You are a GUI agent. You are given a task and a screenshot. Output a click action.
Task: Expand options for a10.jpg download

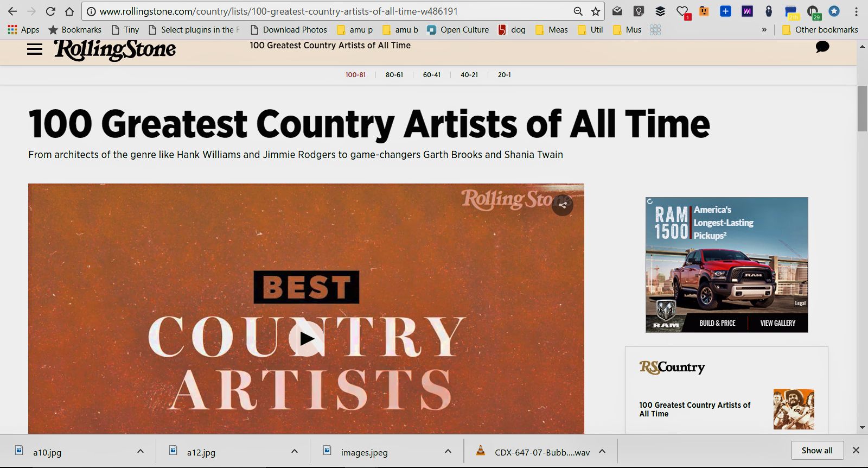coord(141,451)
